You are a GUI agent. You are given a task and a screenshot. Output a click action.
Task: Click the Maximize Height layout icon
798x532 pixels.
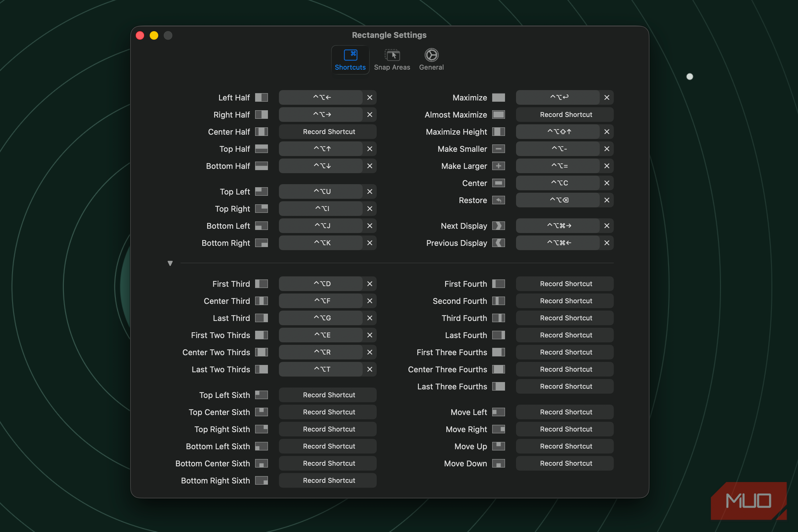click(498, 132)
